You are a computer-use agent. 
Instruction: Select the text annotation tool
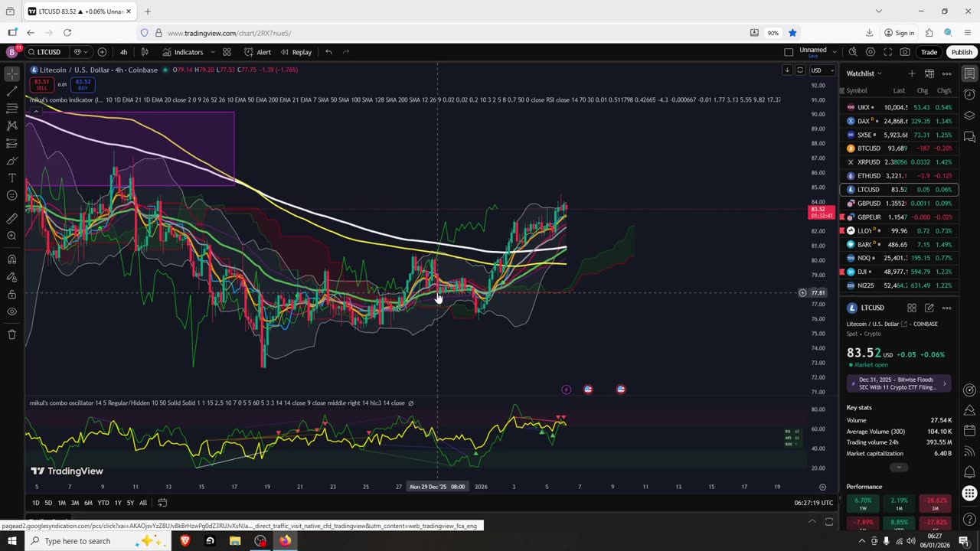[x=11, y=178]
